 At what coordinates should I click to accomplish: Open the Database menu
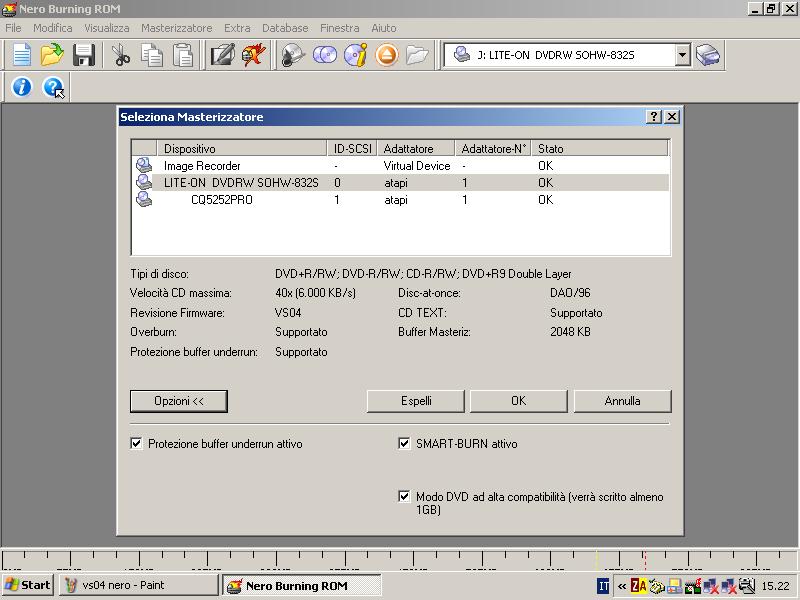point(285,28)
